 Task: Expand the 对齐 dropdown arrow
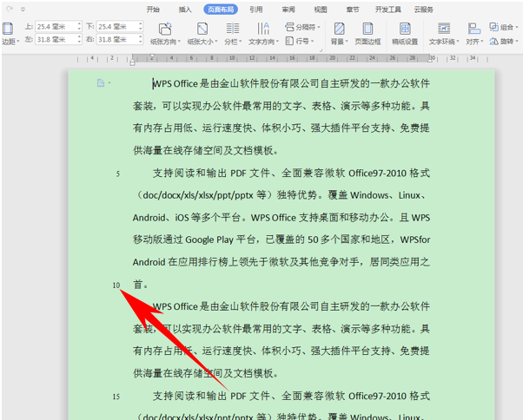point(482,42)
